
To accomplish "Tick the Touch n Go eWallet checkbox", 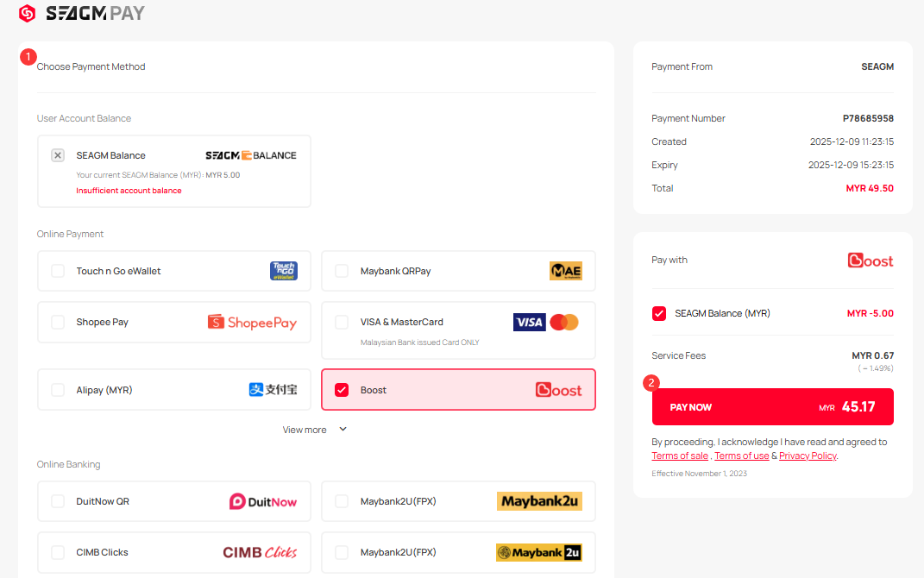I will (58, 271).
